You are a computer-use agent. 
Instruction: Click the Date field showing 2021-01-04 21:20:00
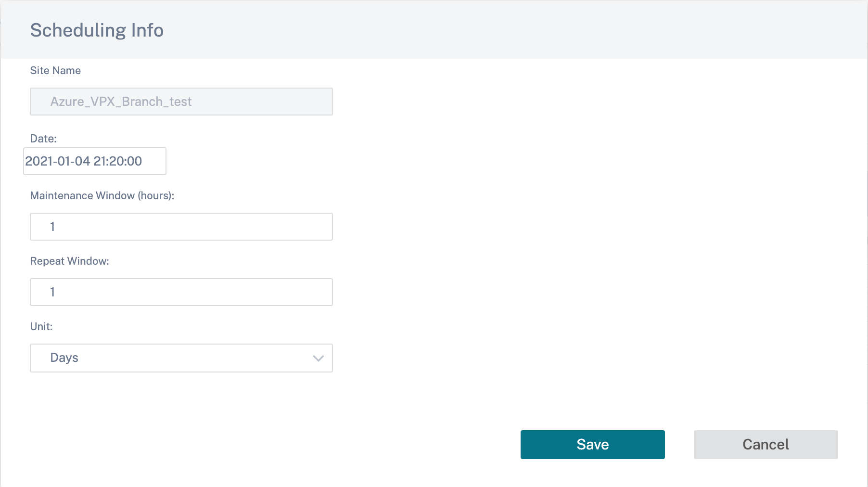point(95,161)
